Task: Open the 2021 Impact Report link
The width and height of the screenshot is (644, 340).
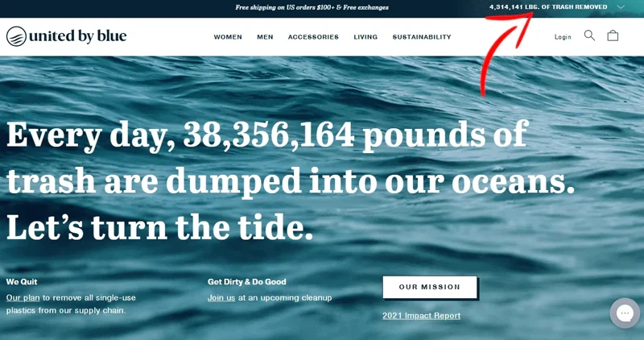Action: pos(421,316)
